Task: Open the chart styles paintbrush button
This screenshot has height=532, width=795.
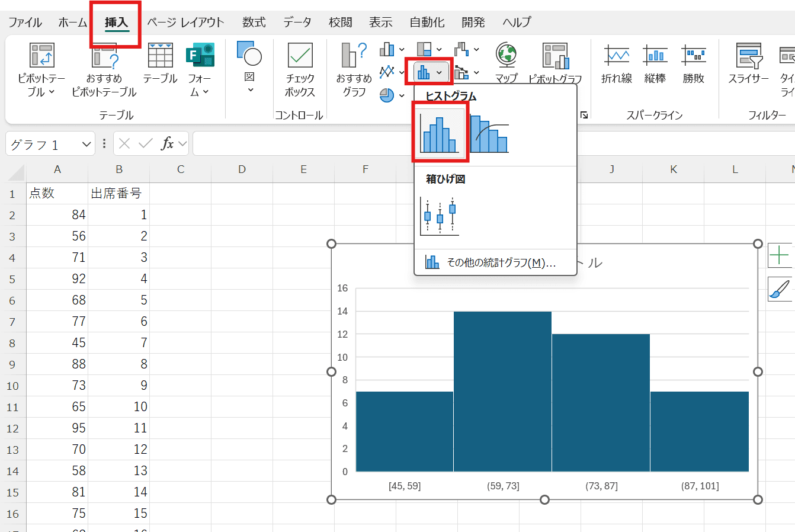Action: tap(779, 289)
